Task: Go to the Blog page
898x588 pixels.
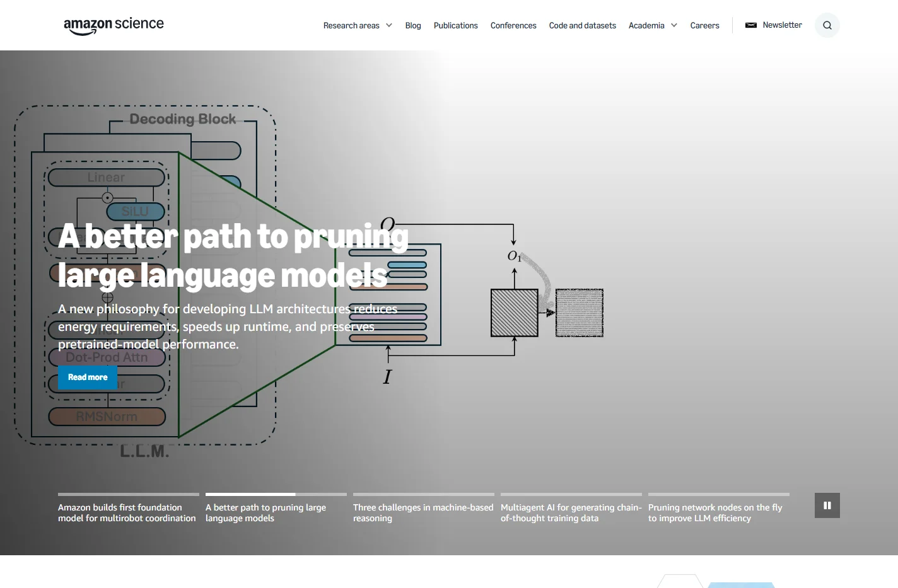Action: [413, 25]
